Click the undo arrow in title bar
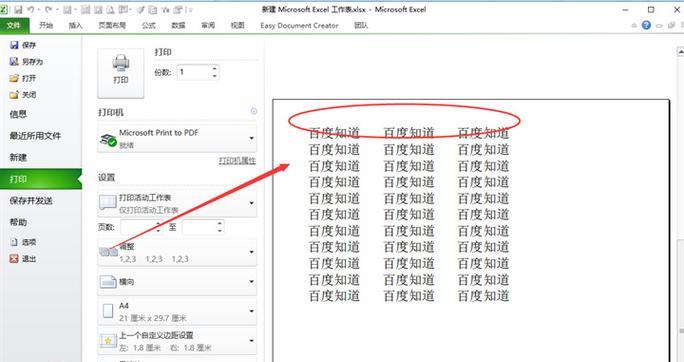Viewport: 684px width, 362px height. pyautogui.click(x=31, y=9)
